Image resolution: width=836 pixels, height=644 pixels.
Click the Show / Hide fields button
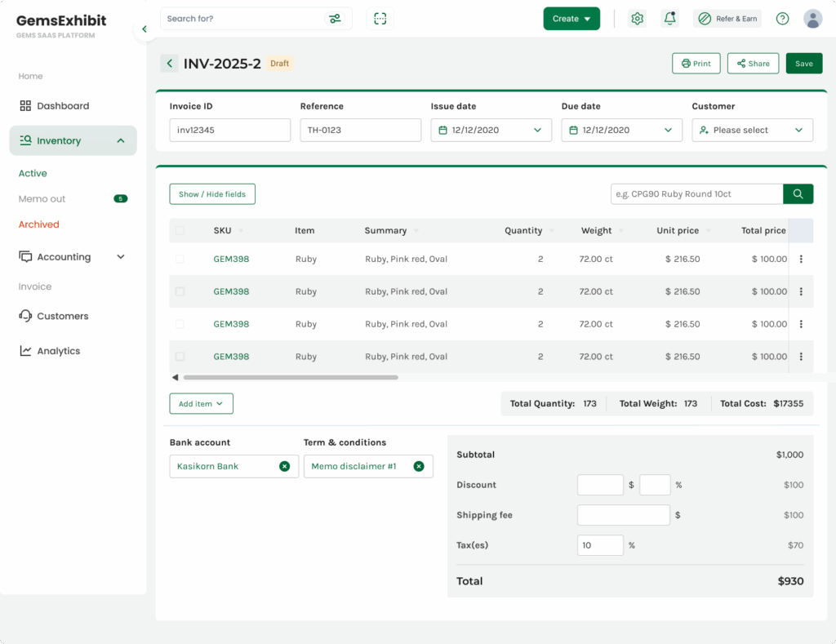[212, 194]
